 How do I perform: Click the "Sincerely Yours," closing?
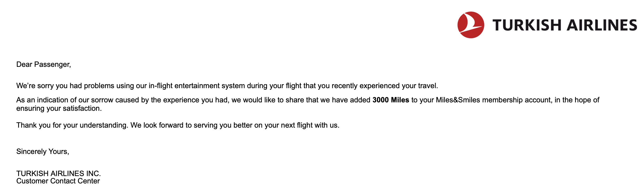(43, 152)
